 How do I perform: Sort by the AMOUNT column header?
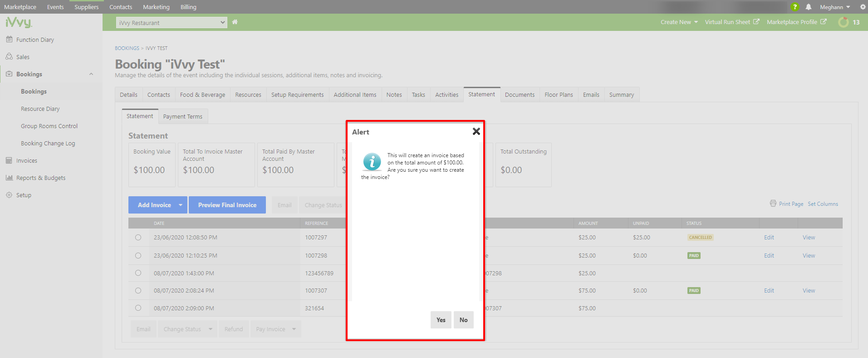[588, 223]
